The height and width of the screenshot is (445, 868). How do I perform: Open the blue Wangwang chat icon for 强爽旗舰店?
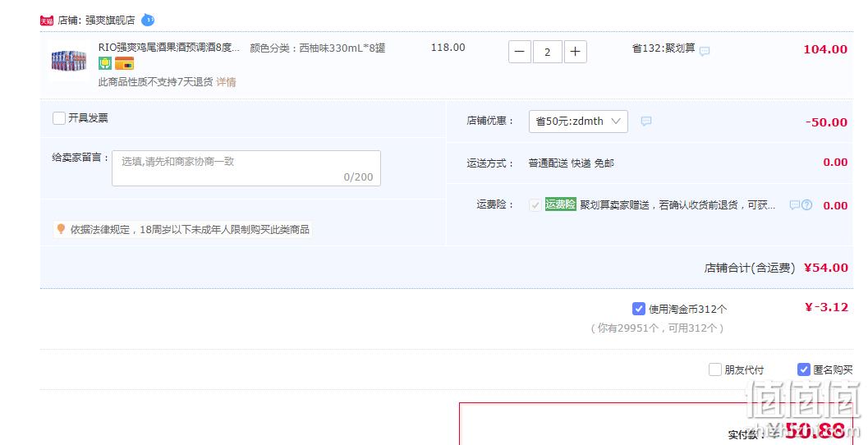tap(148, 20)
